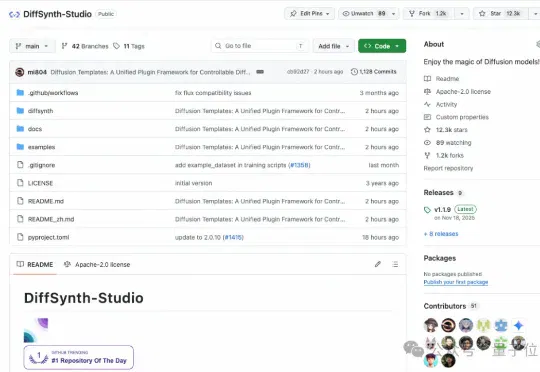Open pull request #1416 link
Image resolution: width=540 pixels, height=372 pixels.
pos(233,237)
